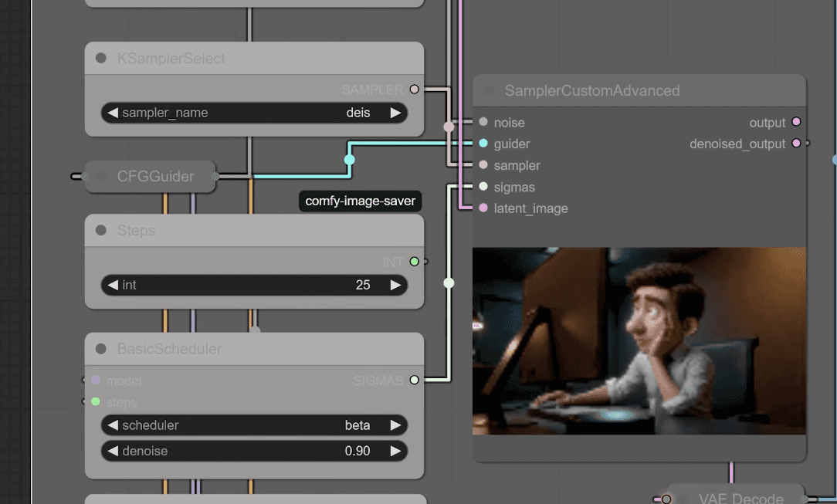Image resolution: width=837 pixels, height=504 pixels.
Task: Click the SAMPLER output socket
Action: pyautogui.click(x=414, y=89)
